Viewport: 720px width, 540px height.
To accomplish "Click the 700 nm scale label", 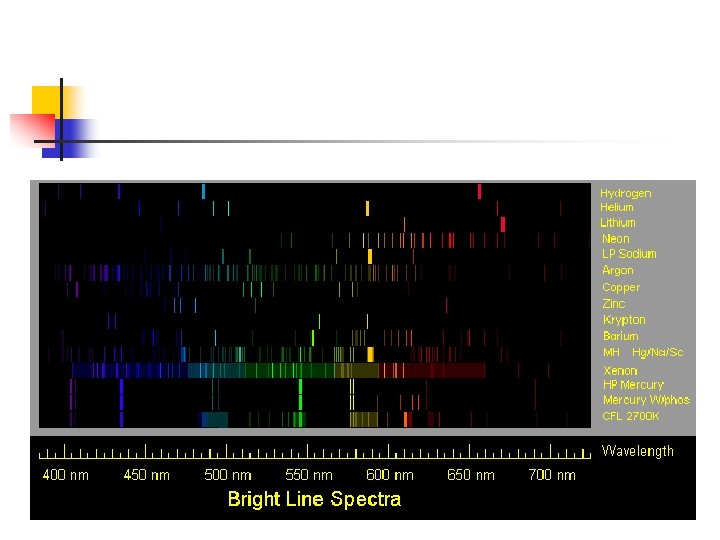I will pyautogui.click(x=552, y=475).
